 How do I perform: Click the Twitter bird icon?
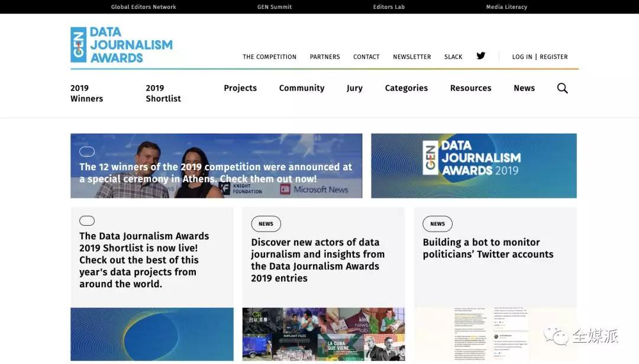[481, 56]
